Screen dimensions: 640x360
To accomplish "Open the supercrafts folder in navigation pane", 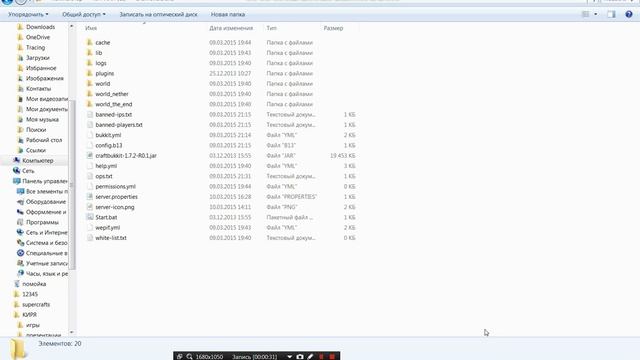I will [36, 304].
